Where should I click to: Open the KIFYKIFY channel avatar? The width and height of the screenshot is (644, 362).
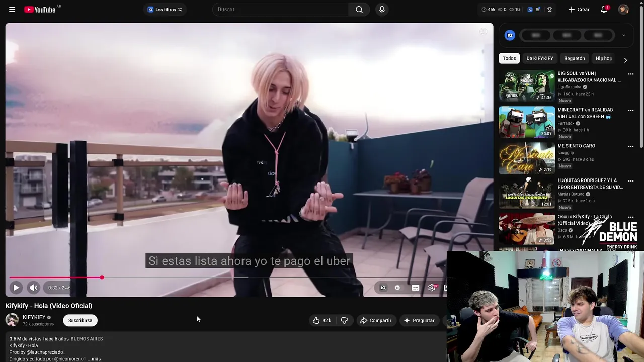point(12,320)
